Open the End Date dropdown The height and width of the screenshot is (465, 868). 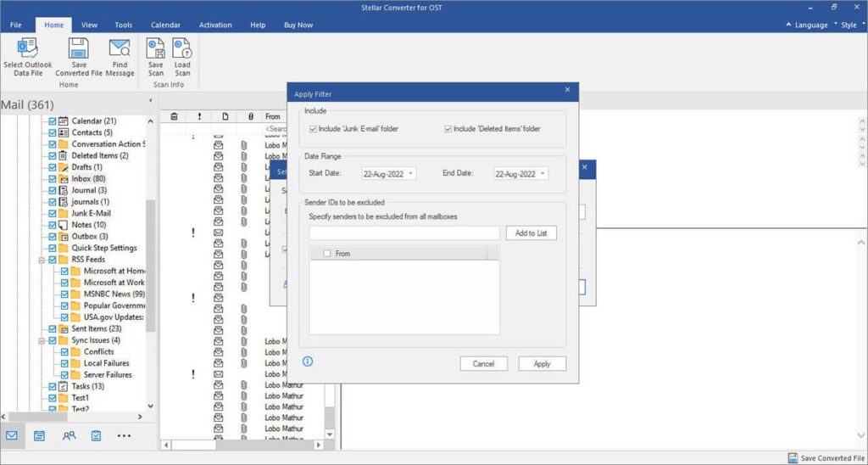[542, 174]
